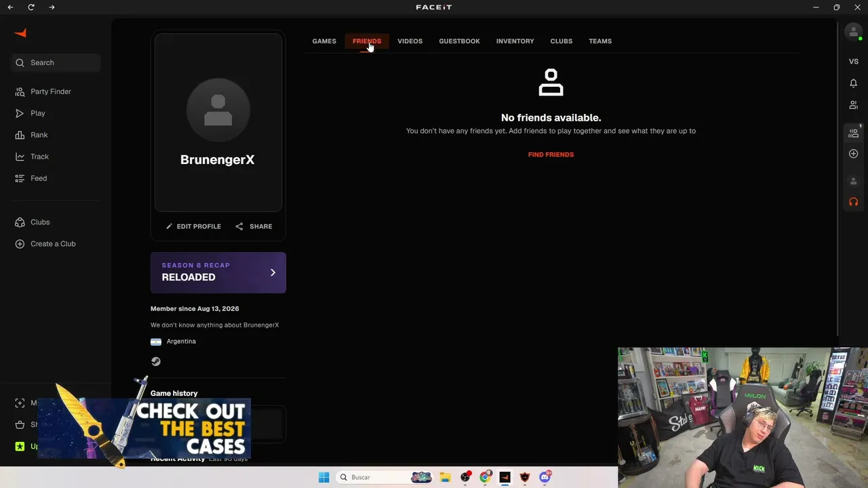Click the EDIT PROFILE button
Screen dimensions: 868x488
[193, 226]
